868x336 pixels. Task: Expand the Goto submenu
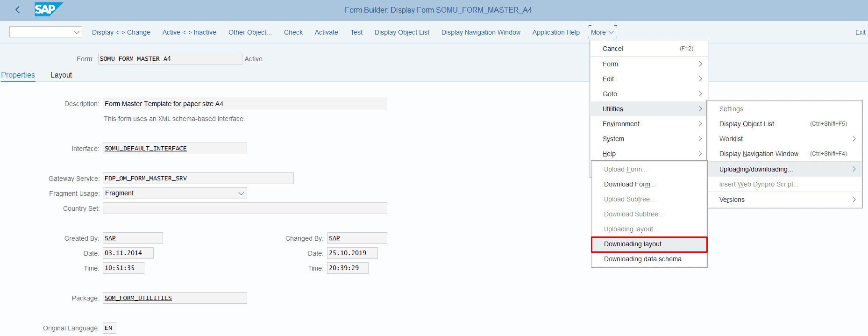pos(649,94)
